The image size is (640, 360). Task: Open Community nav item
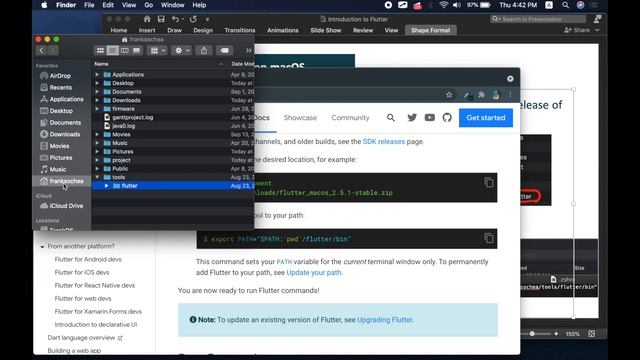tap(350, 118)
